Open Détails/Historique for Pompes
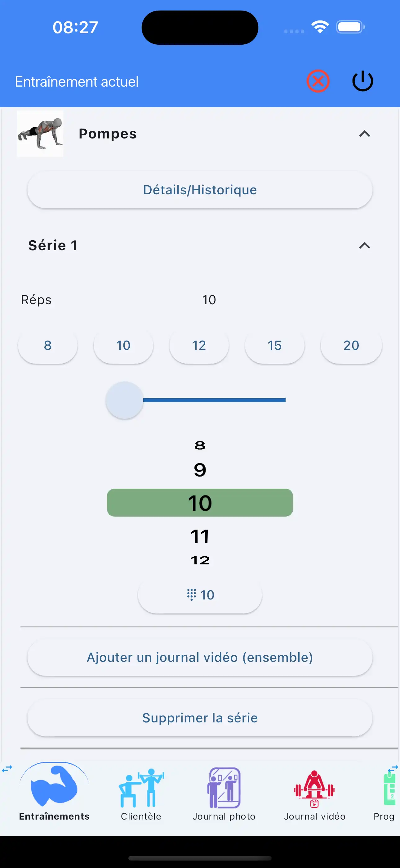 (200, 190)
